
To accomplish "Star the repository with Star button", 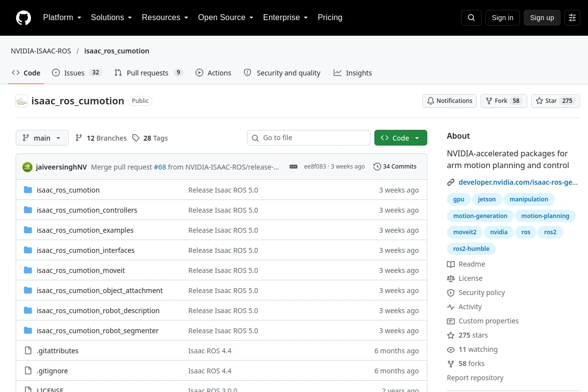I will pyautogui.click(x=556, y=101).
